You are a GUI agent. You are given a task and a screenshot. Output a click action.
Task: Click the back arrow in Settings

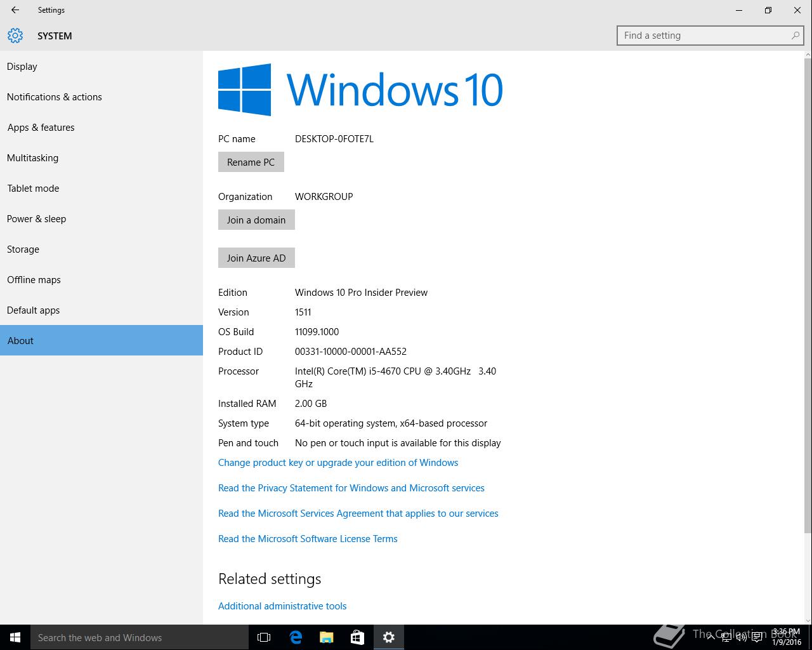[x=15, y=10]
